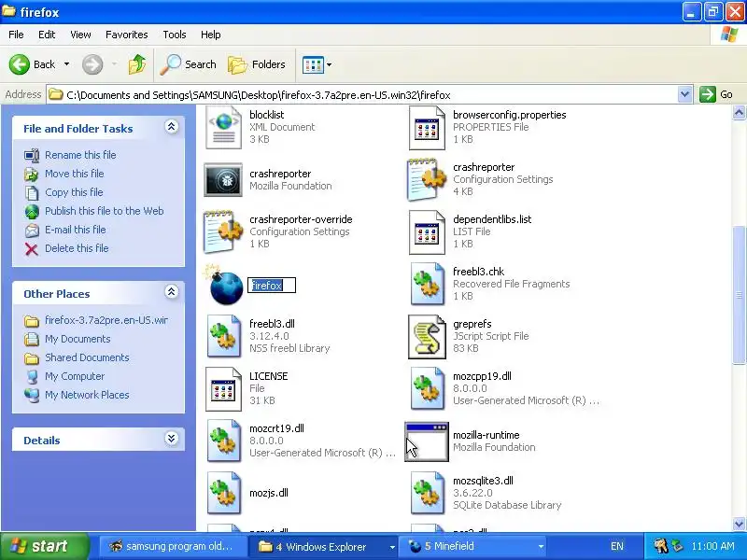Click the vertical scrollbar thumb
Image resolution: width=747 pixels, height=560 pixels.
point(739,295)
